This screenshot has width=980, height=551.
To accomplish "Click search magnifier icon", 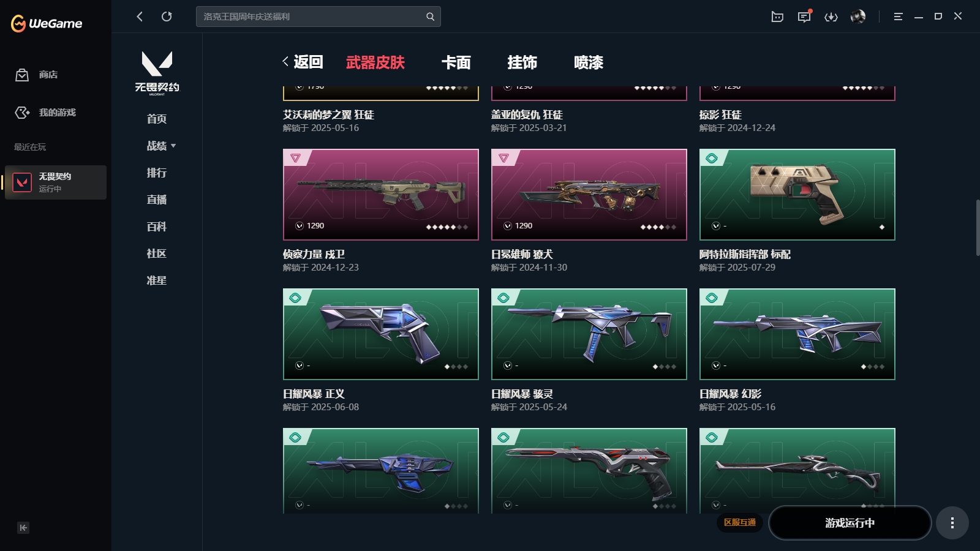I will (x=430, y=17).
